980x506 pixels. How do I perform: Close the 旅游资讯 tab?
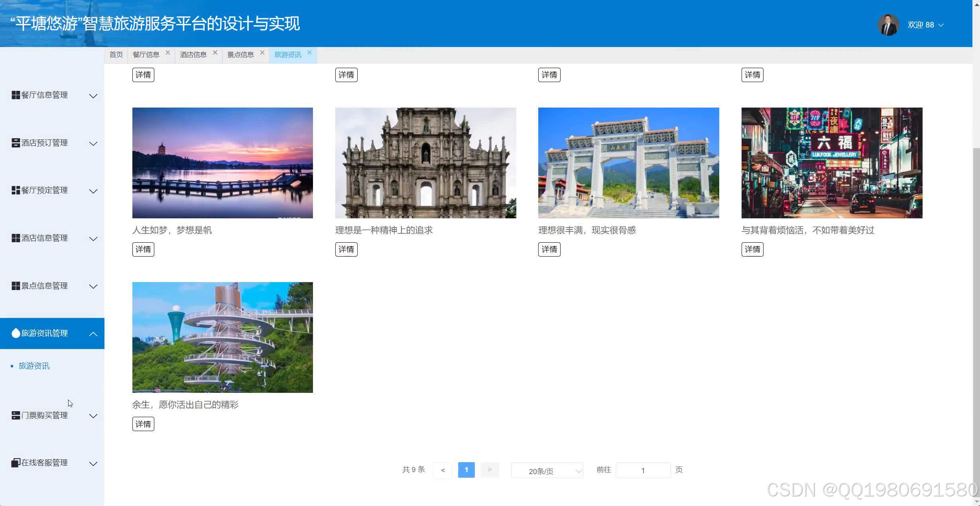tap(310, 52)
